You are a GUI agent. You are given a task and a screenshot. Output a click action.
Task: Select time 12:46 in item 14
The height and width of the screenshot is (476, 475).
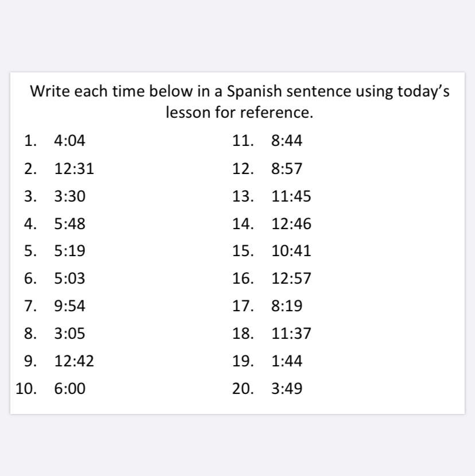coord(291,224)
